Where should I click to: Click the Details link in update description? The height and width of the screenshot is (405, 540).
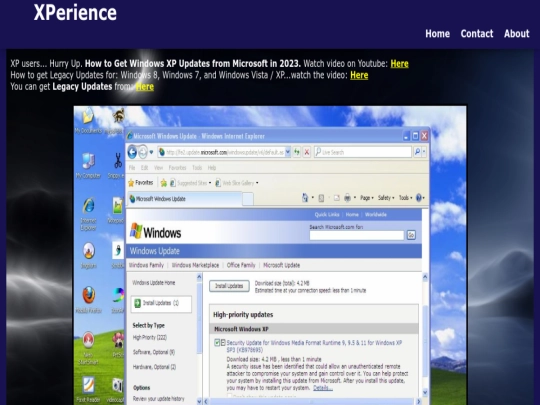(x=323, y=388)
